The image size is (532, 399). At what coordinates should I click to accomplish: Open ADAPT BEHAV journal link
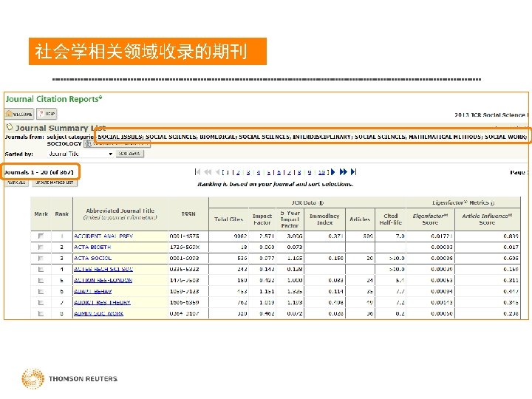pos(93,291)
